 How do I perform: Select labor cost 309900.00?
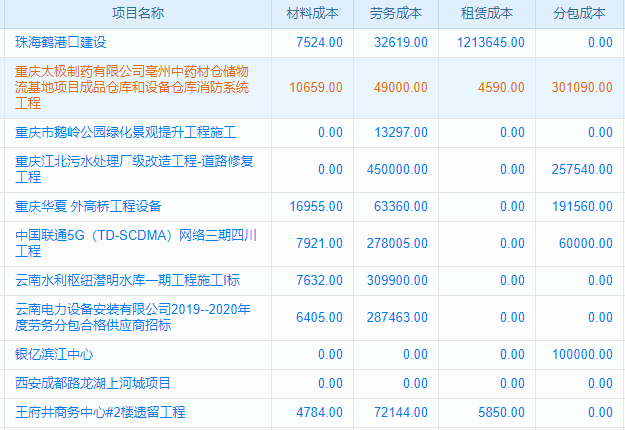(x=397, y=280)
